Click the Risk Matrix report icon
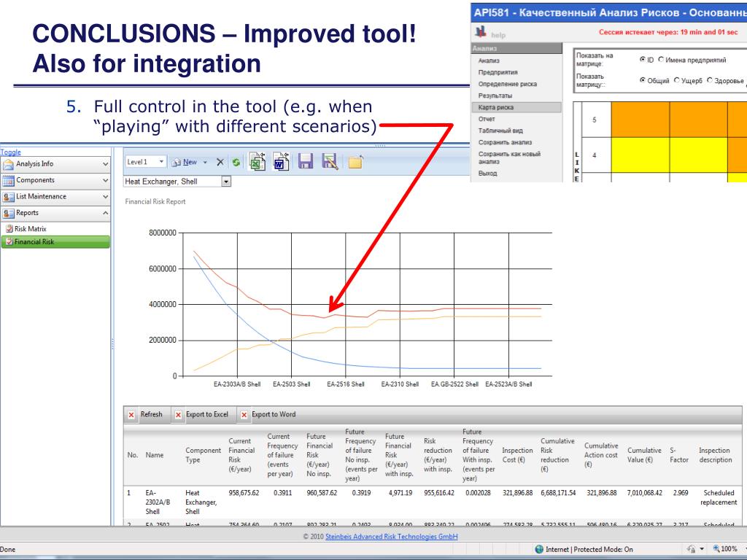 (9, 228)
